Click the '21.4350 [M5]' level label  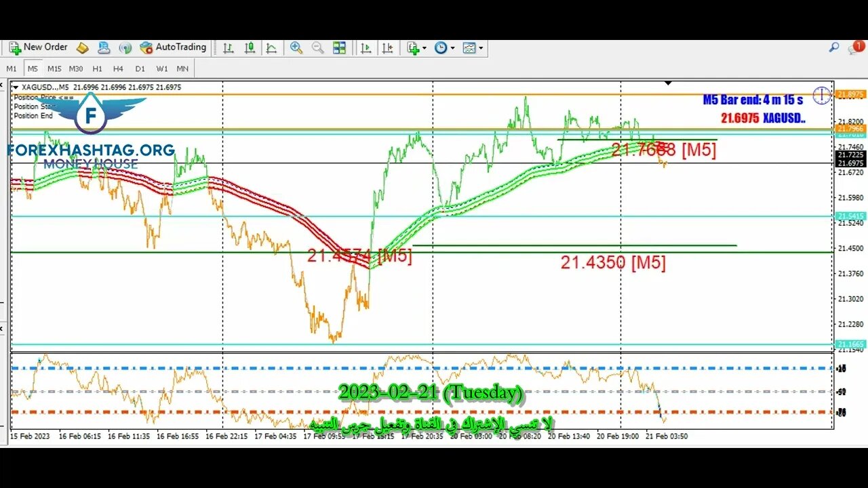click(x=613, y=263)
